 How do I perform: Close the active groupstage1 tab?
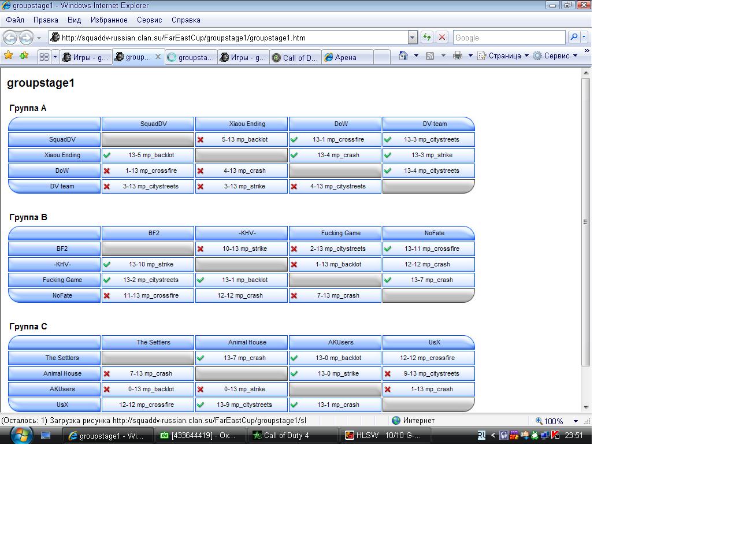click(158, 57)
